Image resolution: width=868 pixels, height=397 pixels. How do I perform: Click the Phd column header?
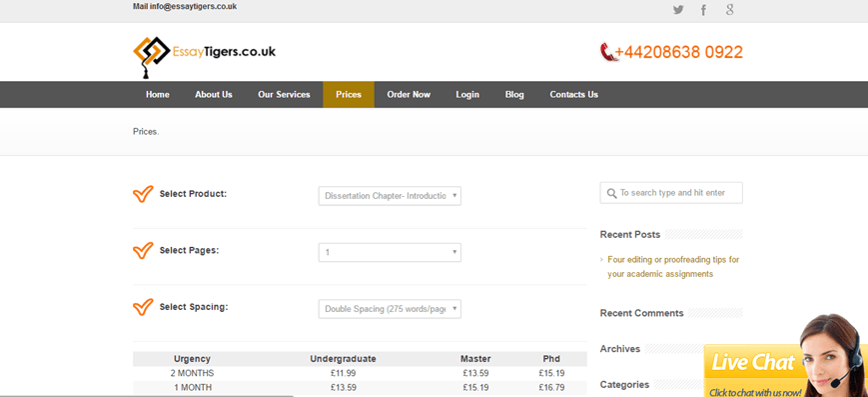(x=551, y=359)
